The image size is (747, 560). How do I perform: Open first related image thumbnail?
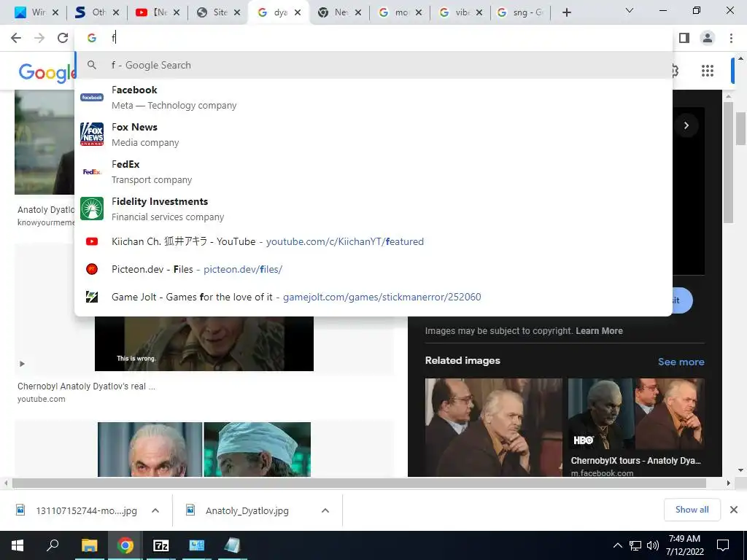point(494,427)
